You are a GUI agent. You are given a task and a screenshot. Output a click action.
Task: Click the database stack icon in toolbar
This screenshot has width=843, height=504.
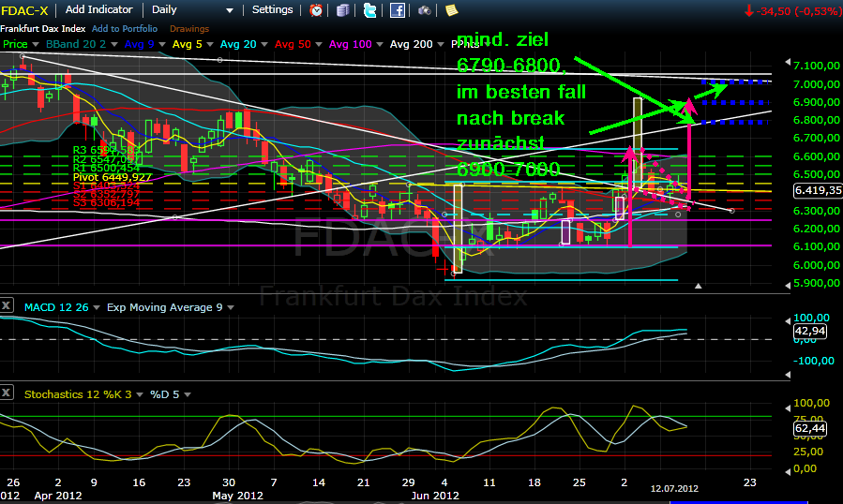[x=342, y=10]
